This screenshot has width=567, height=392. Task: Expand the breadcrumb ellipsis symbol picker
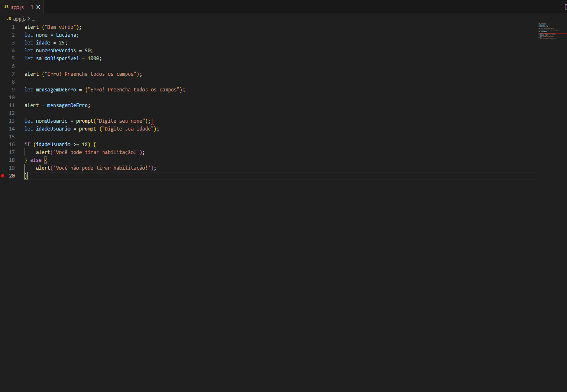coord(33,19)
